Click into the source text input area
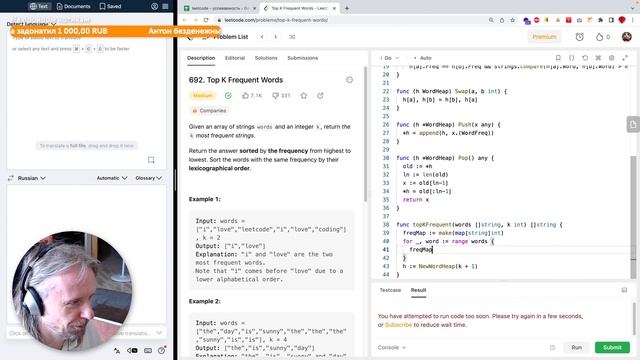640x360 pixels. 87,98
